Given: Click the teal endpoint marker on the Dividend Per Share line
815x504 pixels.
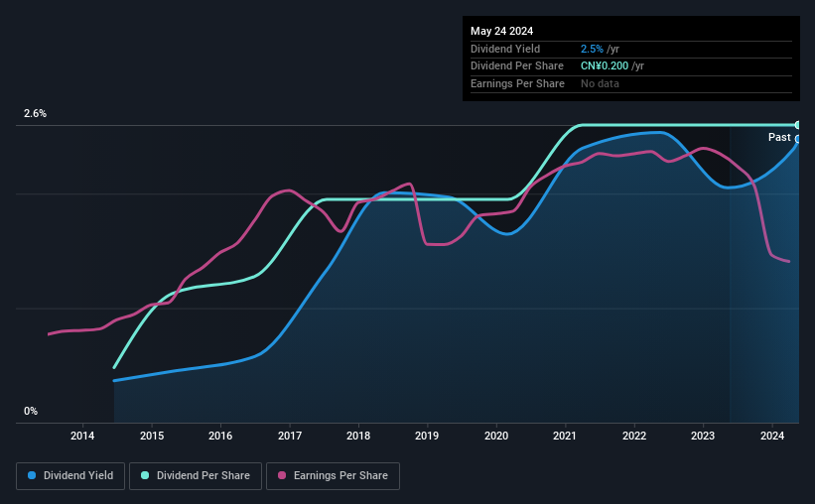Looking at the screenshot, I should [x=798, y=125].
